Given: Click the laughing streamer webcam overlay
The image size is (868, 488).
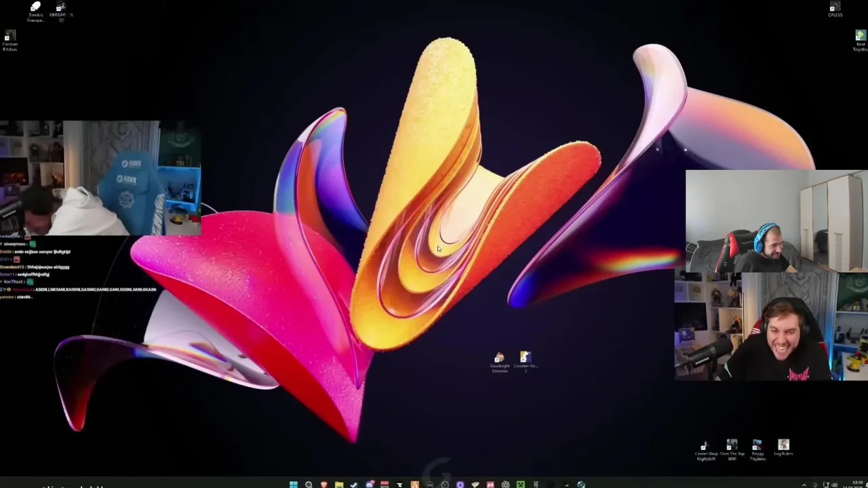Looking at the screenshot, I should [771, 327].
